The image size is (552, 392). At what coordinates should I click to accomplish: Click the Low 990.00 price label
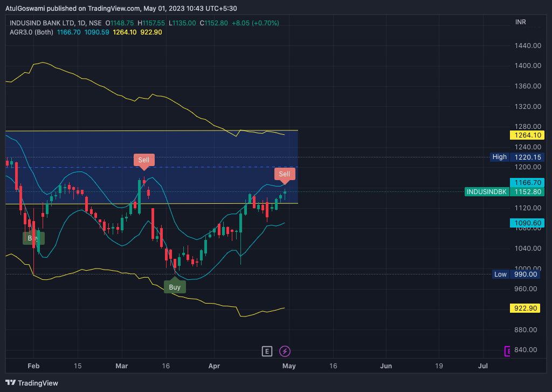tap(516, 274)
